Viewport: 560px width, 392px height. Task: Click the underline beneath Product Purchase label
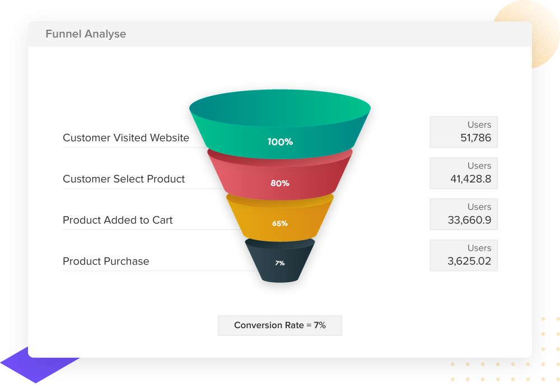157,271
